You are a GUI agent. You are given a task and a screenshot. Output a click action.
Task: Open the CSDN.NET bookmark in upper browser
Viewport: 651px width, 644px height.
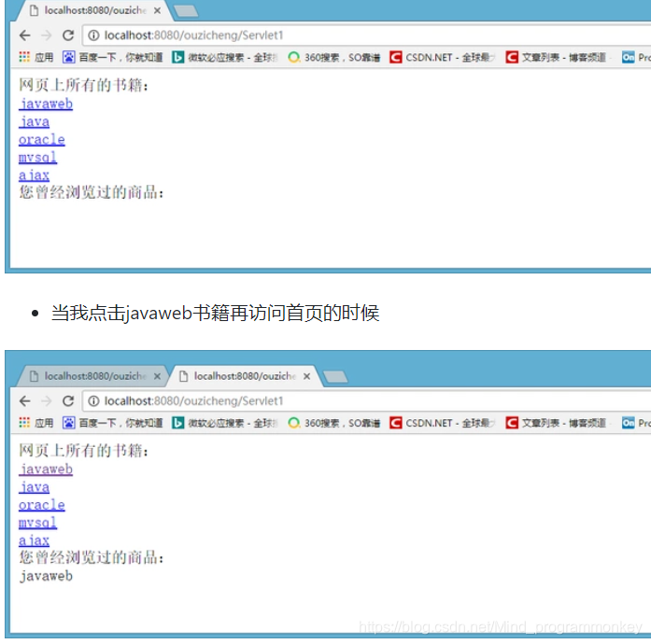tap(443, 57)
